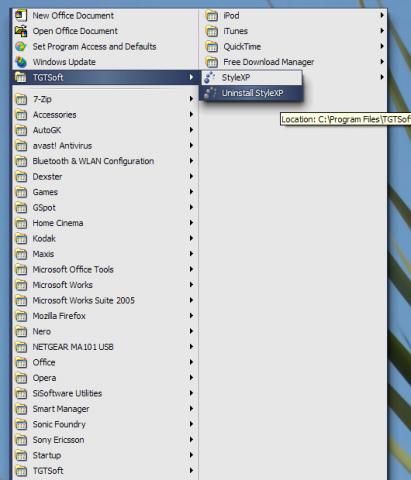Click the Windows Update globe icon
411x480 pixels.
pyautogui.click(x=21, y=62)
